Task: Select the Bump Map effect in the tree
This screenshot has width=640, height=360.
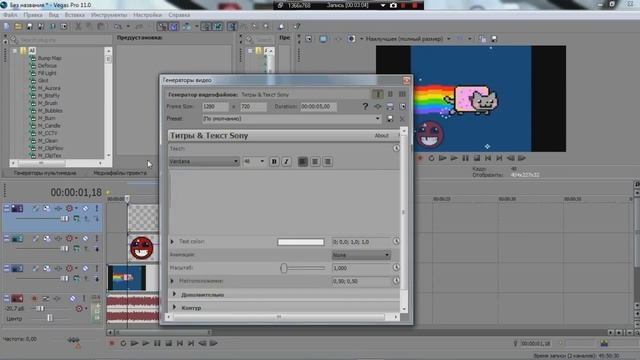Action: 49,58
